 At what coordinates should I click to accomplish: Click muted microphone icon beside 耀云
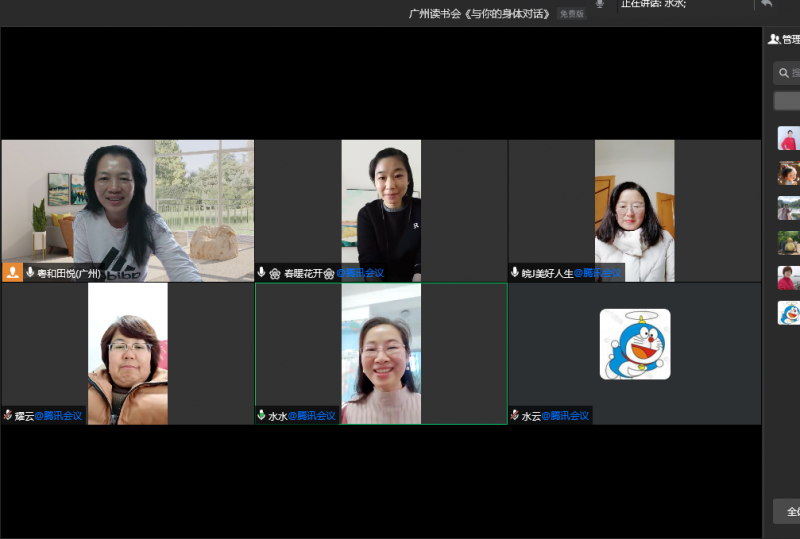[8, 415]
